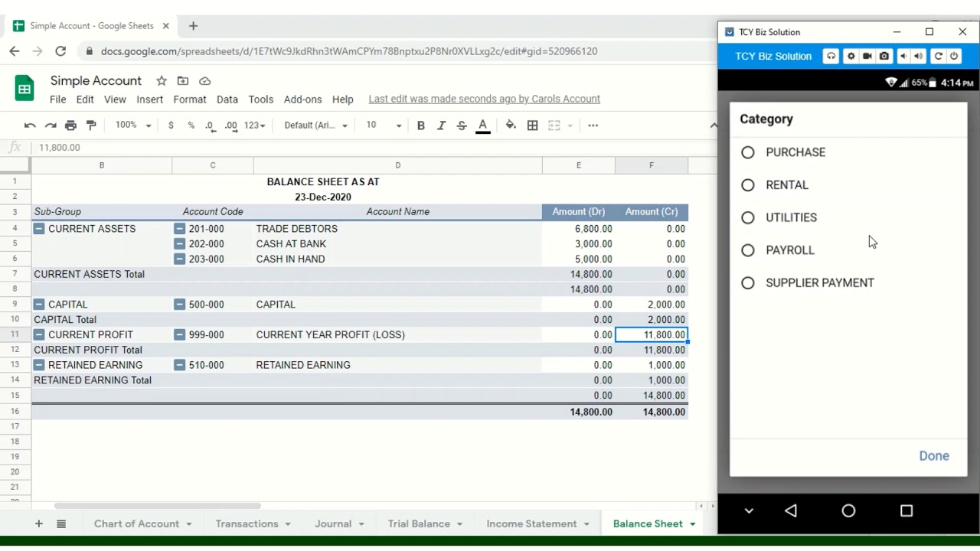This screenshot has width=980, height=551.
Task: Format cell as currency
Action: tap(171, 126)
